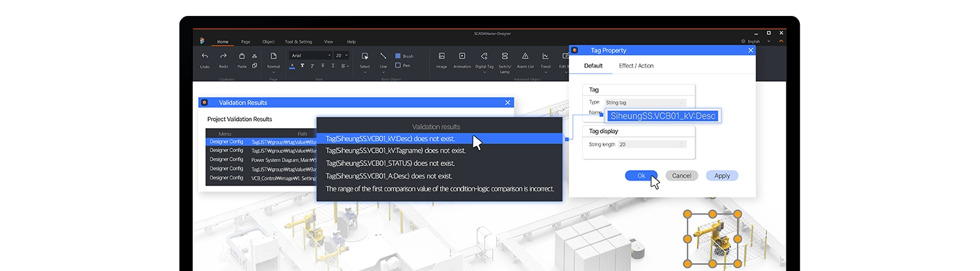Click the font color underline A swatch
The height and width of the screenshot is (271, 980).
point(293,66)
